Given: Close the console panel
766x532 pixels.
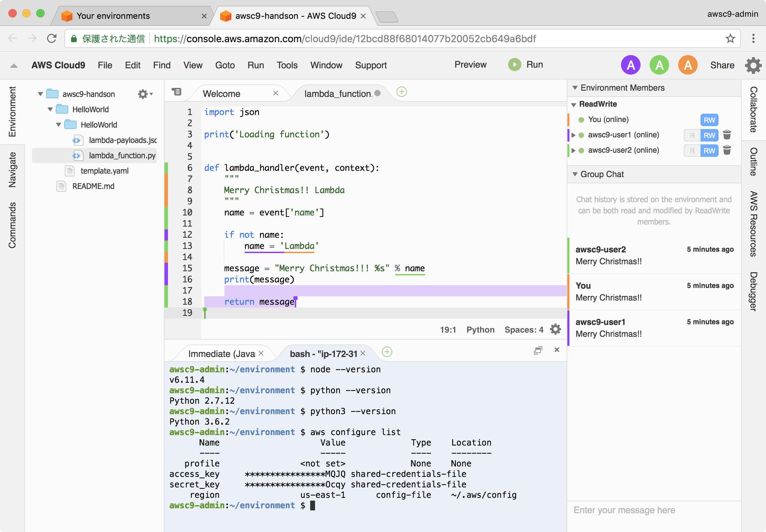Looking at the screenshot, I should pyautogui.click(x=557, y=350).
